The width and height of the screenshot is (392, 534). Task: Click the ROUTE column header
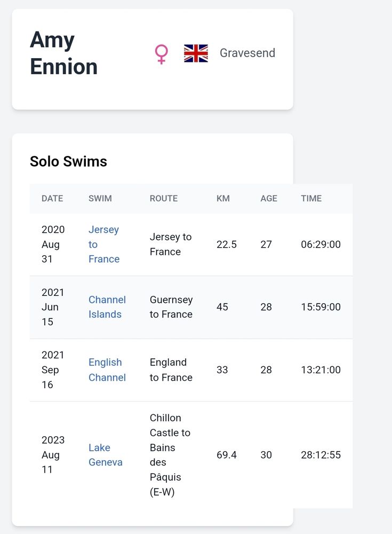(164, 198)
